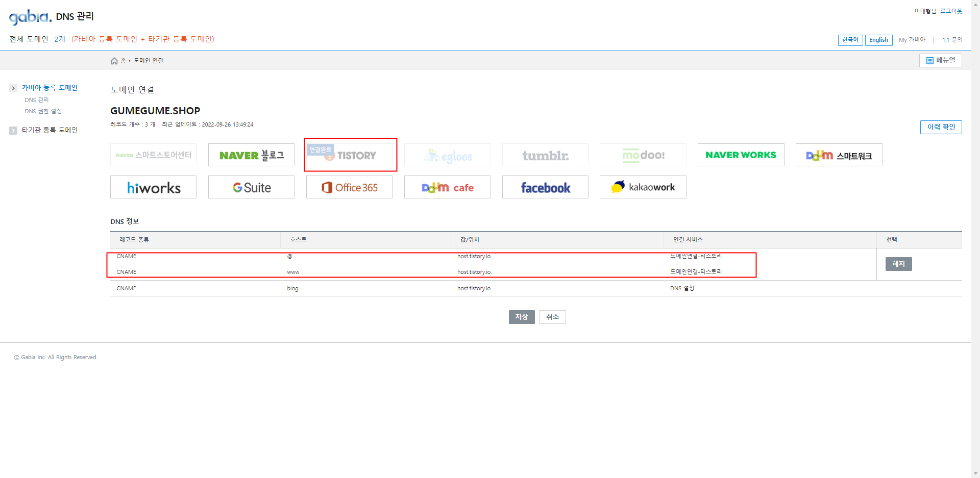Screen dimensions: 980x478
Task: Select the NAVER WORKS service tile
Action: click(741, 155)
